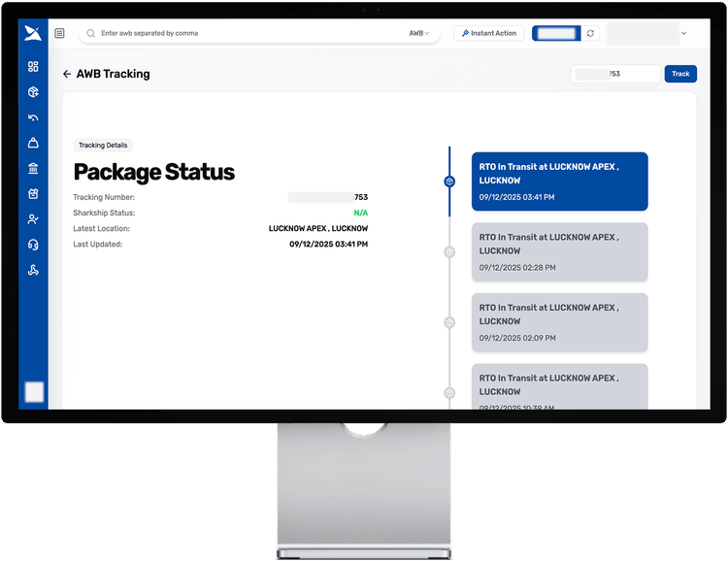Screen dimensions: 728x561
Task: Select the RTO In Transit 02:09 PM card
Action: coord(559,323)
